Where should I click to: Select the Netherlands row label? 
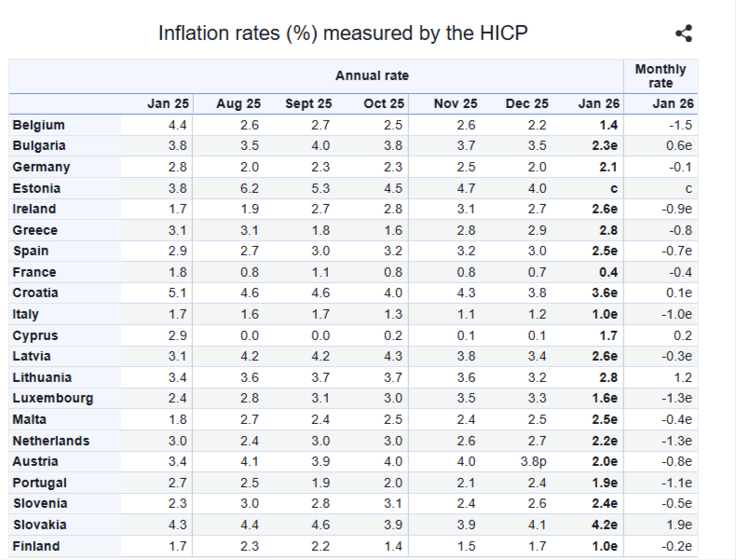tap(51, 441)
